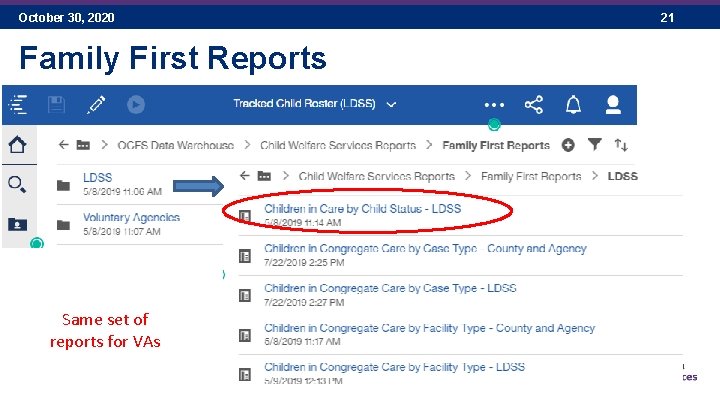
Task: Click the run play button icon
Action: coord(136,104)
